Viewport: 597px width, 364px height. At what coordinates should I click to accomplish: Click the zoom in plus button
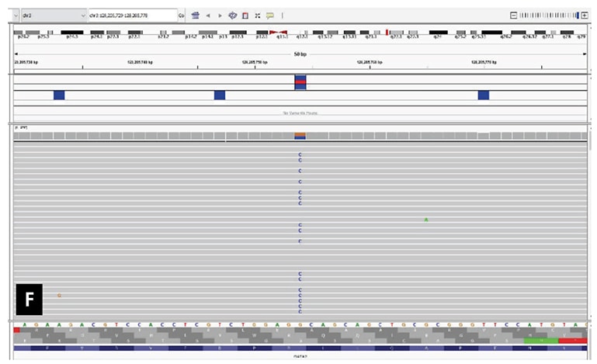585,15
